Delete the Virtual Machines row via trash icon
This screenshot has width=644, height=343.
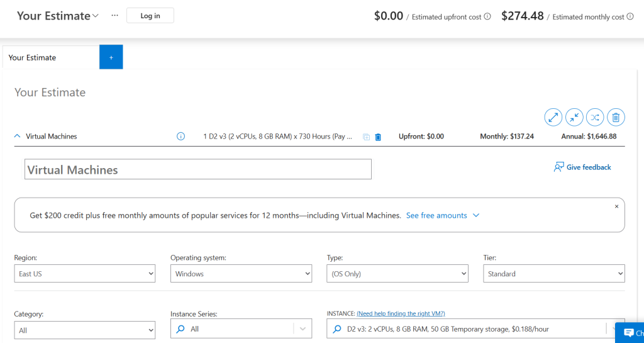click(x=378, y=137)
